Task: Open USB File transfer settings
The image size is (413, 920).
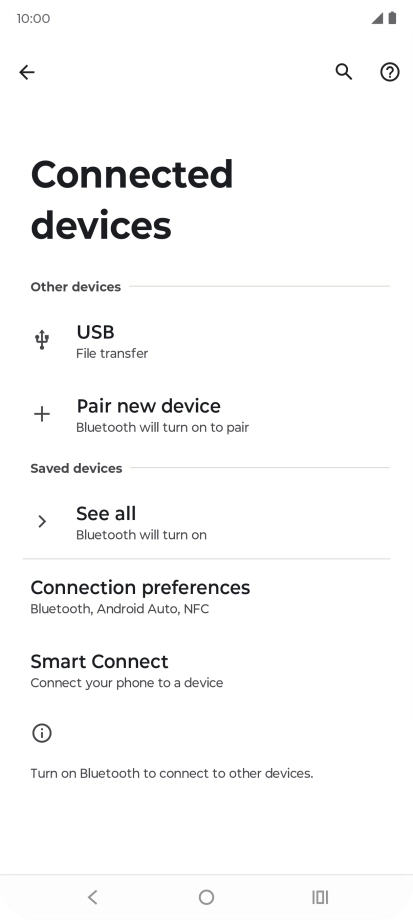Action: [x=206, y=341]
